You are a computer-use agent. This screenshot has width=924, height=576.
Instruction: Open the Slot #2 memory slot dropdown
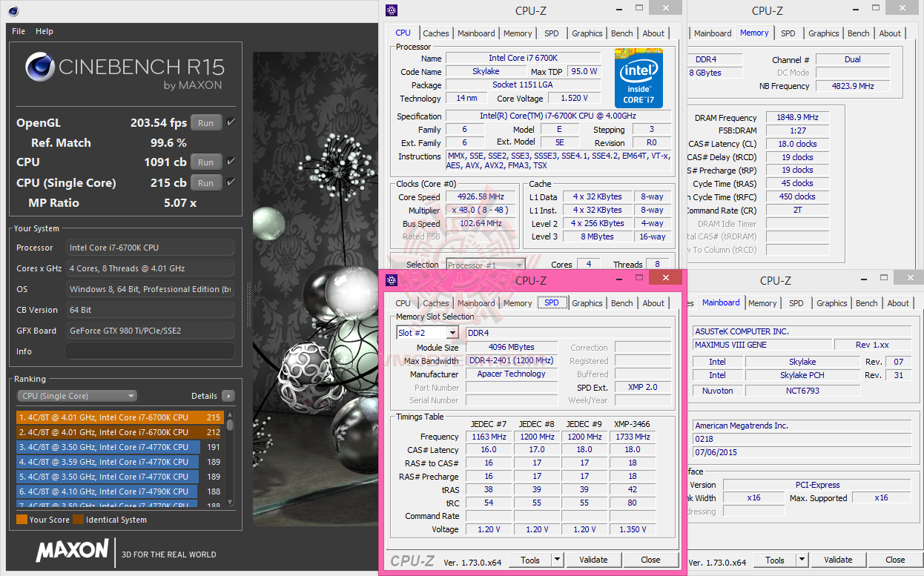coord(428,333)
